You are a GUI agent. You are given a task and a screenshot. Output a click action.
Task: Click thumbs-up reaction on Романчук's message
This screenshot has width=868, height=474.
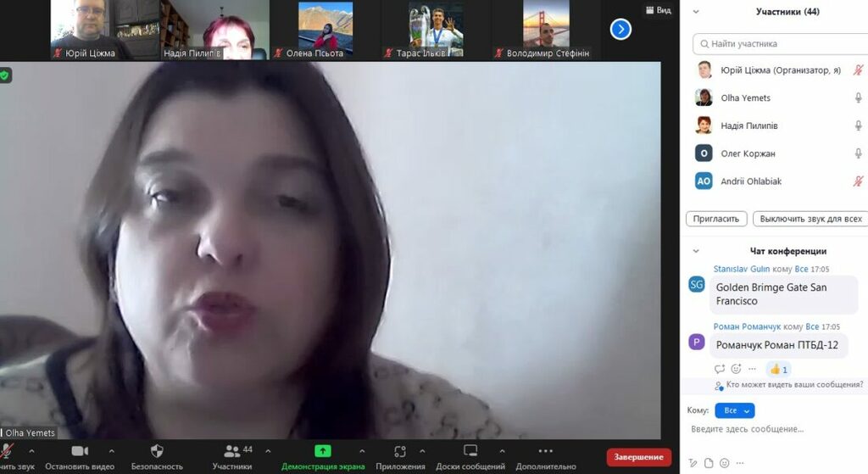pyautogui.click(x=778, y=369)
